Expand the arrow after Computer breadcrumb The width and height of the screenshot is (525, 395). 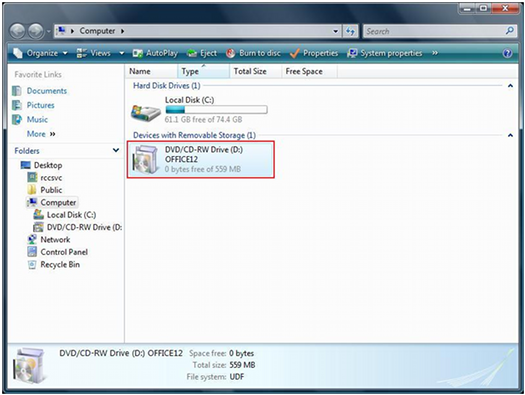[x=123, y=31]
